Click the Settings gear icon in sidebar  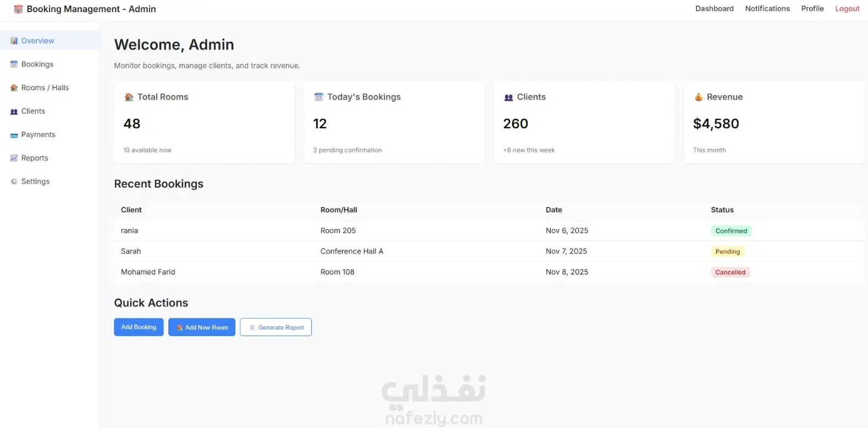(x=14, y=182)
